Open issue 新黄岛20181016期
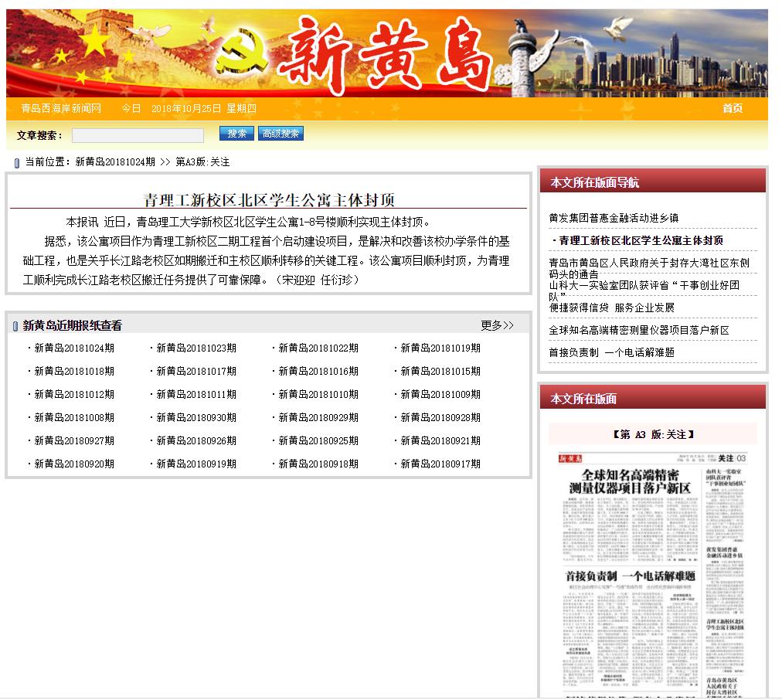 (318, 372)
